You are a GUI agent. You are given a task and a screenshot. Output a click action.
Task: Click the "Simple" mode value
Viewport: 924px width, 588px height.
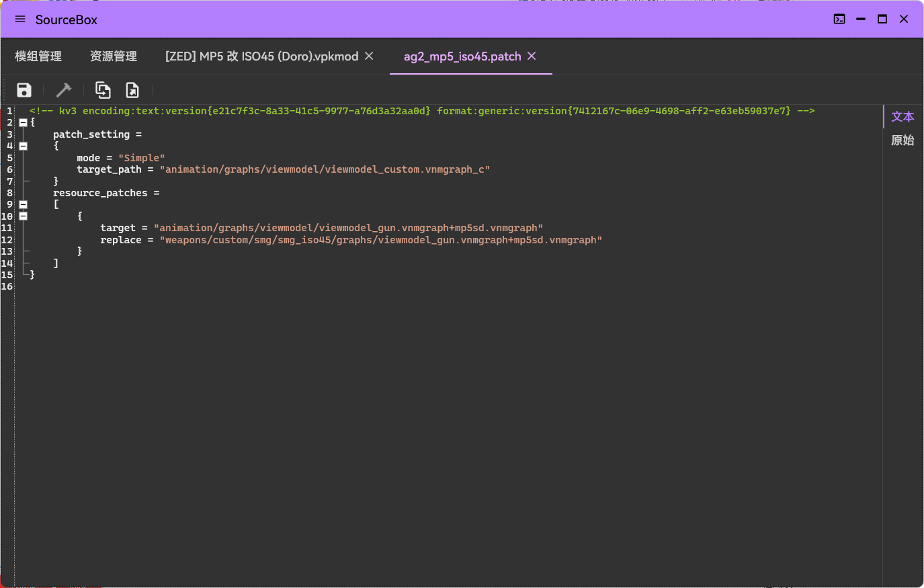141,158
